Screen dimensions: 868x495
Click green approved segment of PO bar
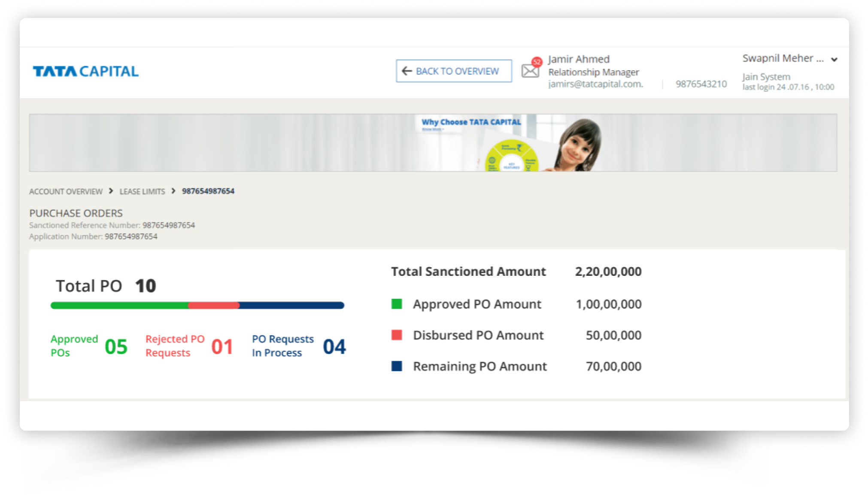point(119,305)
